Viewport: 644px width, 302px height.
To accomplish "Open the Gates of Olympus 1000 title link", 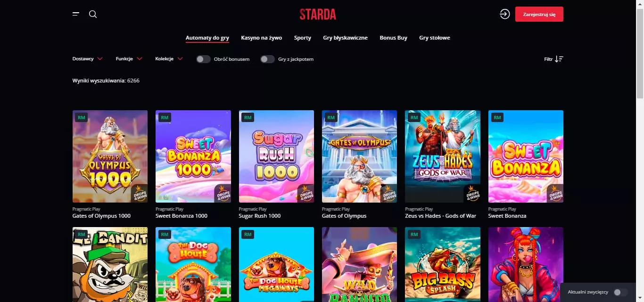I will point(101,216).
